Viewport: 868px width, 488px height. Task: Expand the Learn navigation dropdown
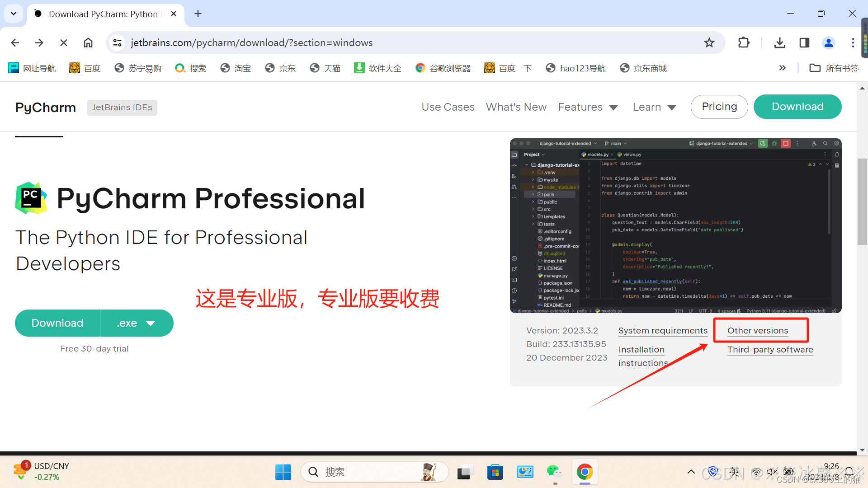coord(654,107)
